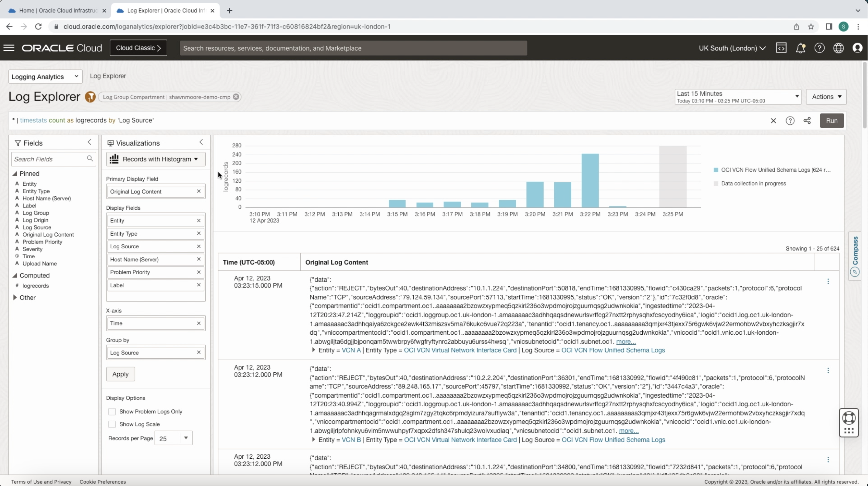The height and width of the screenshot is (486, 868).
Task: Enable Show Problem Logs Only
Action: [x=111, y=412]
